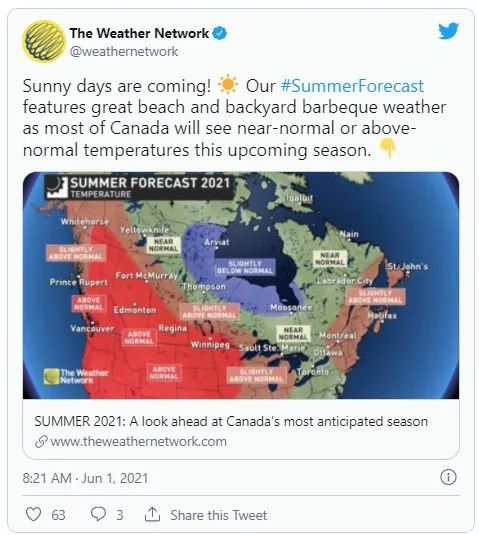Open the Summer Forecast 2021 map image
479x535 pixels.
click(x=241, y=285)
